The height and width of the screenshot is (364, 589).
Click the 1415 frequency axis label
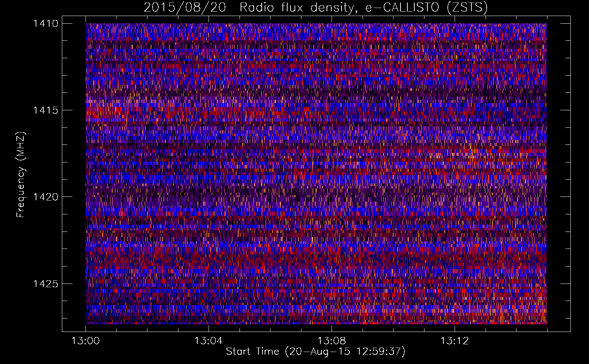point(46,110)
